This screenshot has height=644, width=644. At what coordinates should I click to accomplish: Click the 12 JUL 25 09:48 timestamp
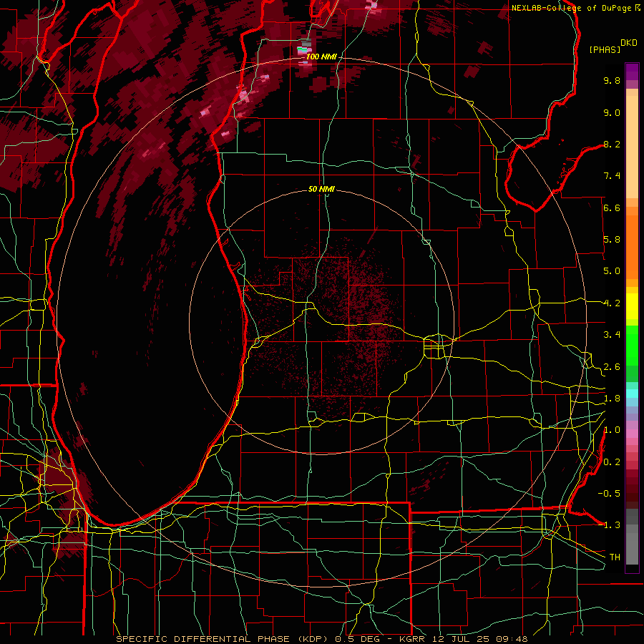tap(480, 639)
